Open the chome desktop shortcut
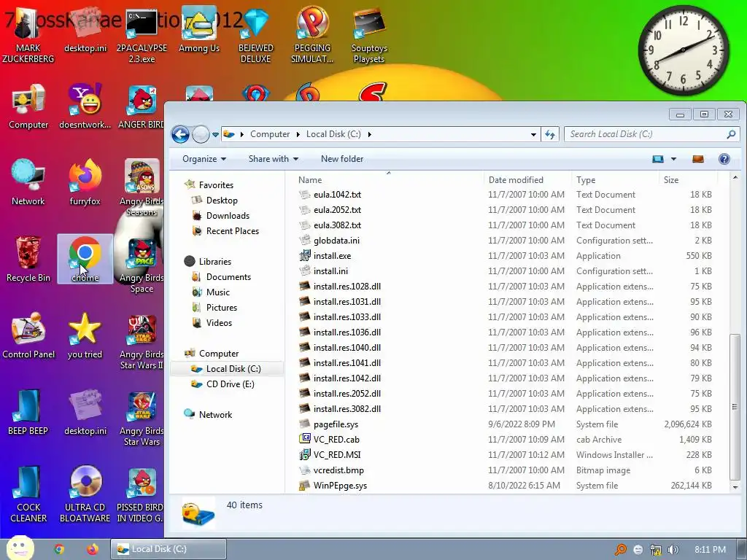This screenshot has width=747, height=560. pos(85,259)
